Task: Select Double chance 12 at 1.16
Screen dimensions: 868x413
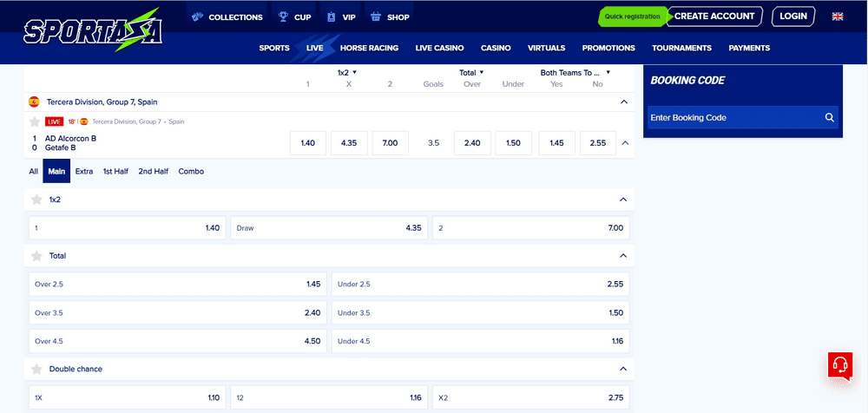Action: [x=329, y=397]
